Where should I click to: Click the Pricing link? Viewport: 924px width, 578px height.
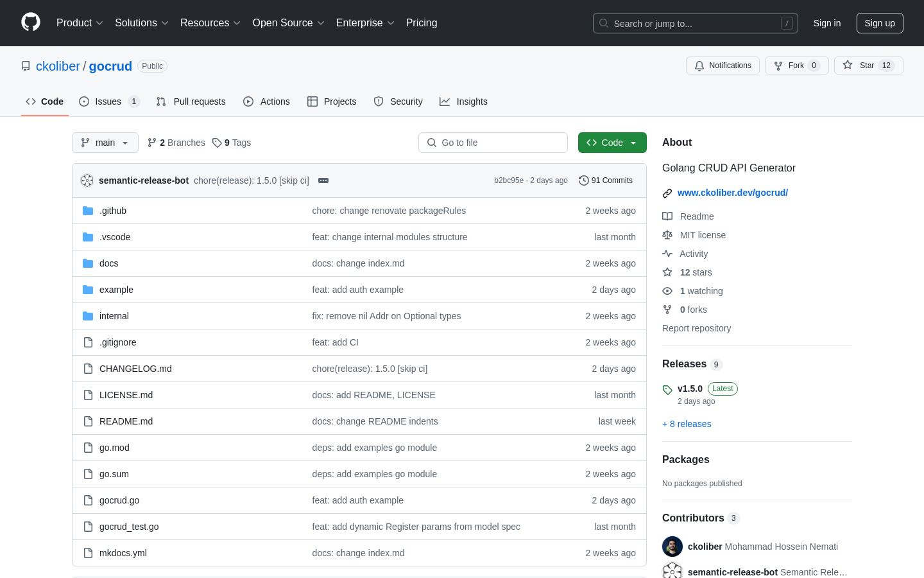pyautogui.click(x=422, y=23)
